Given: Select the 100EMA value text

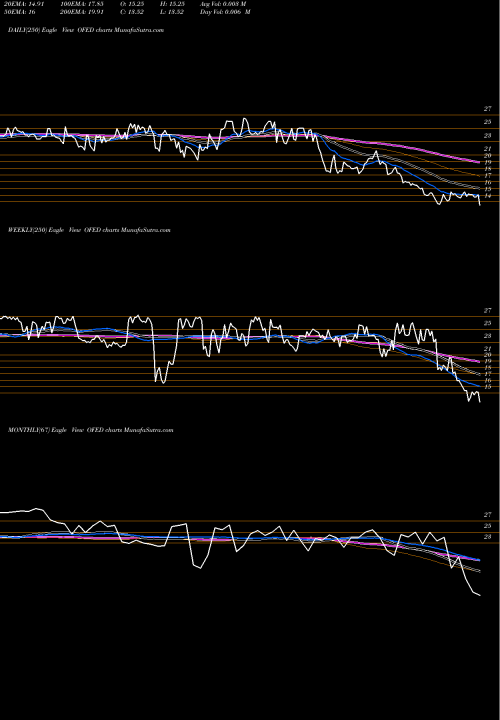Looking at the screenshot, I should [x=84, y=3].
